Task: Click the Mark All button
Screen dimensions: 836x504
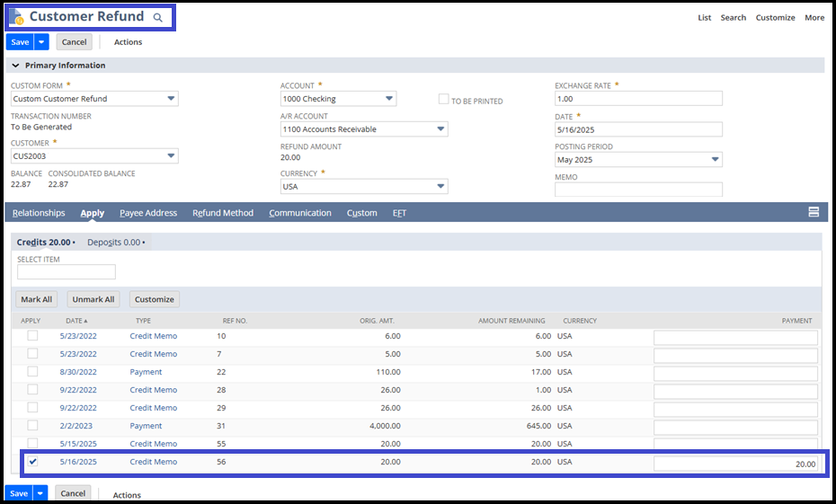Action: point(36,299)
